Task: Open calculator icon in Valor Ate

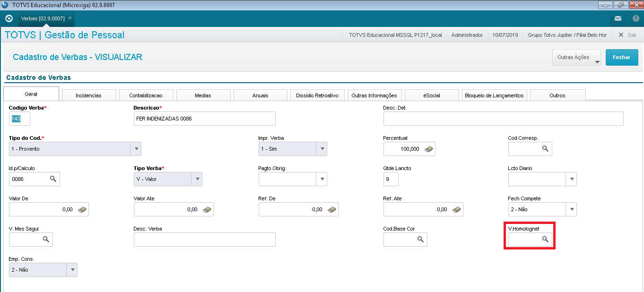Action: (x=207, y=209)
